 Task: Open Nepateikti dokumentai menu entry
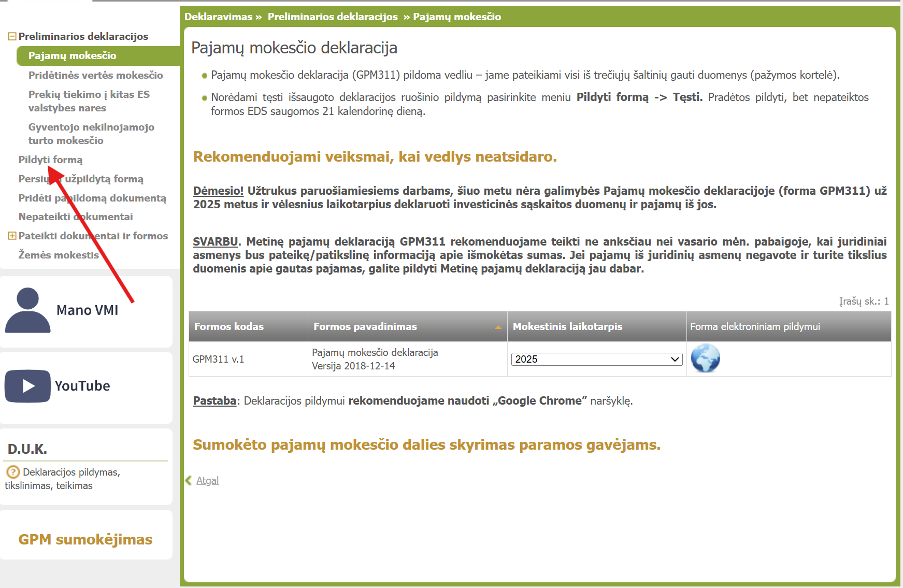click(x=76, y=217)
